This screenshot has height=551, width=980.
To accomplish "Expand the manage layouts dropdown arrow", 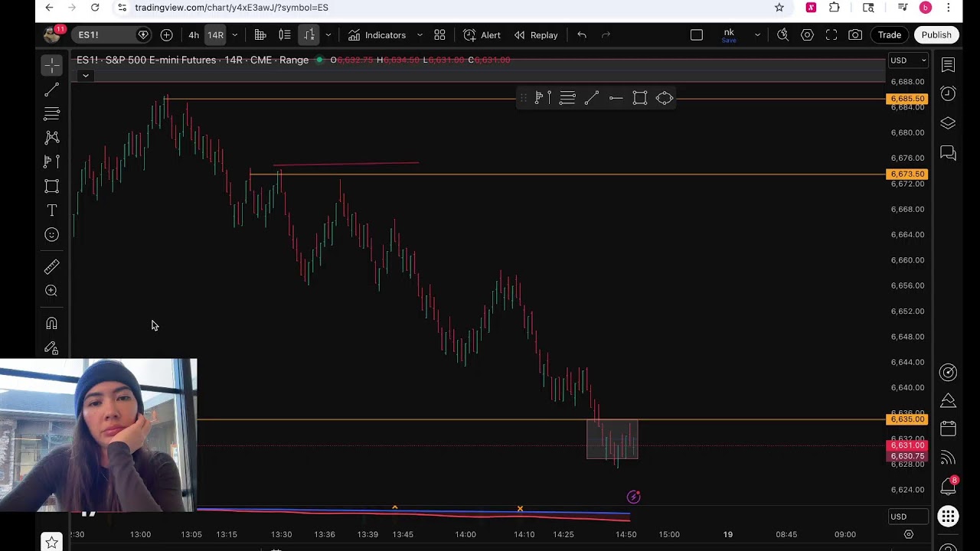I will (x=757, y=35).
